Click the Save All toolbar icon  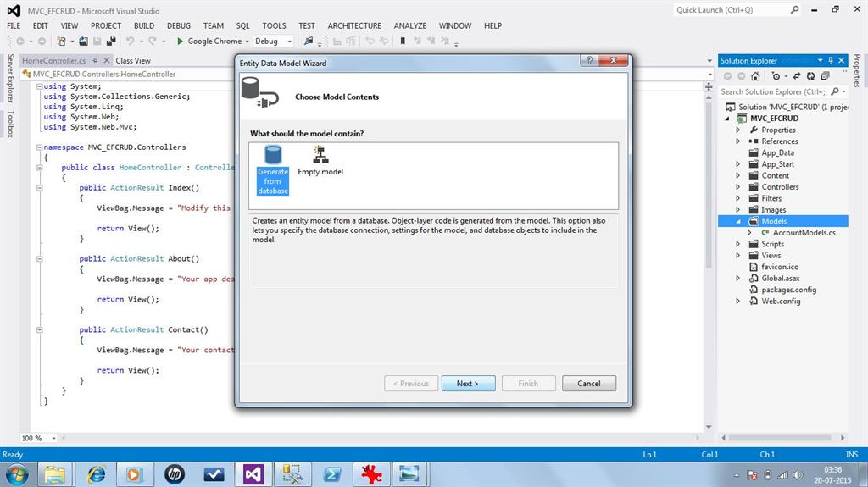pyautogui.click(x=111, y=41)
